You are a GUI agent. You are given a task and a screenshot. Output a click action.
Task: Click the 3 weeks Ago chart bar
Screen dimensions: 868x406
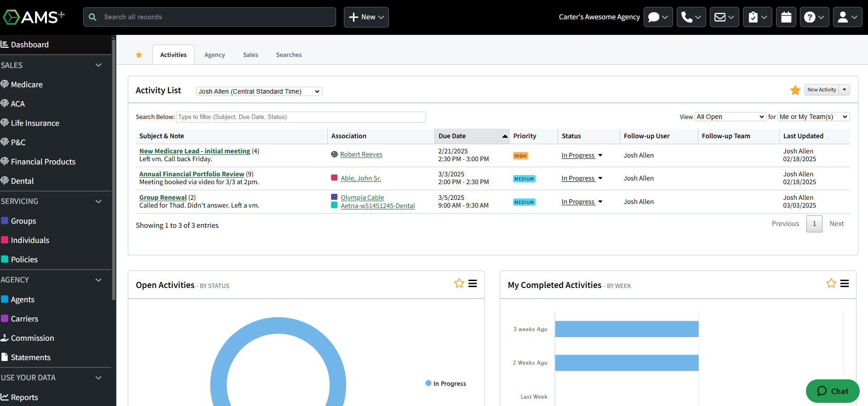point(626,329)
